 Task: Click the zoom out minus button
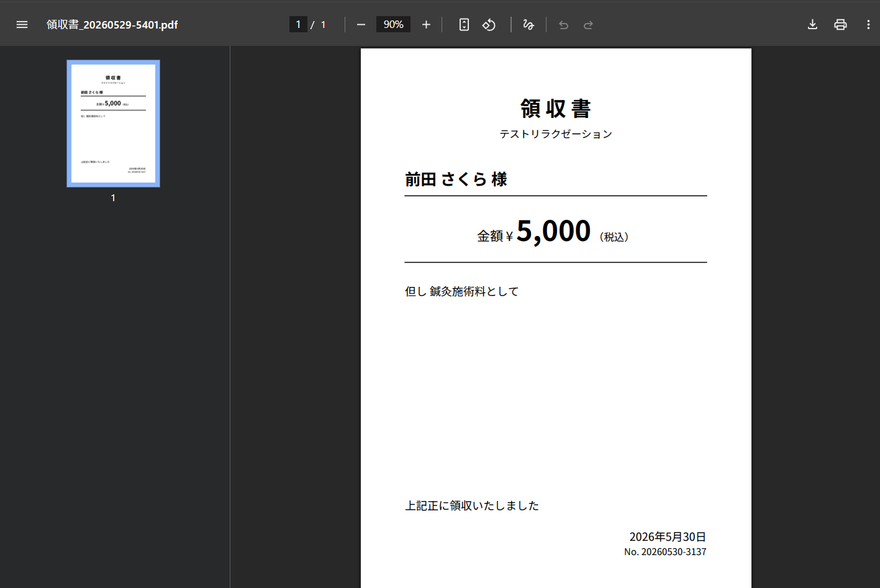pos(361,25)
